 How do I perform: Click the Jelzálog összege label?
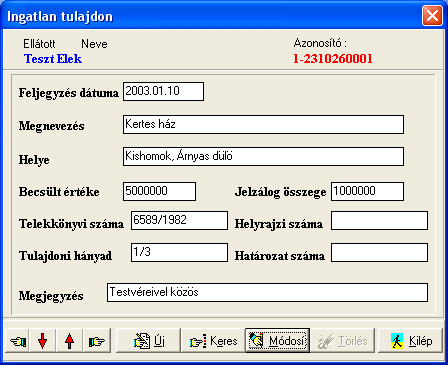[x=280, y=192]
